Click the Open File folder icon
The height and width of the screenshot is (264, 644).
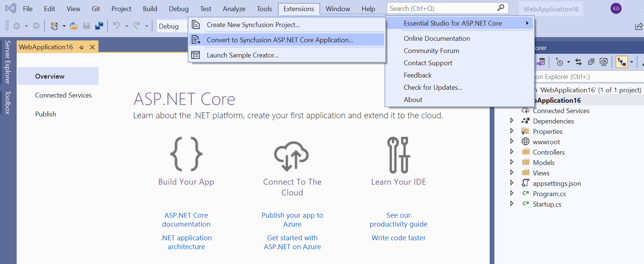point(74,26)
